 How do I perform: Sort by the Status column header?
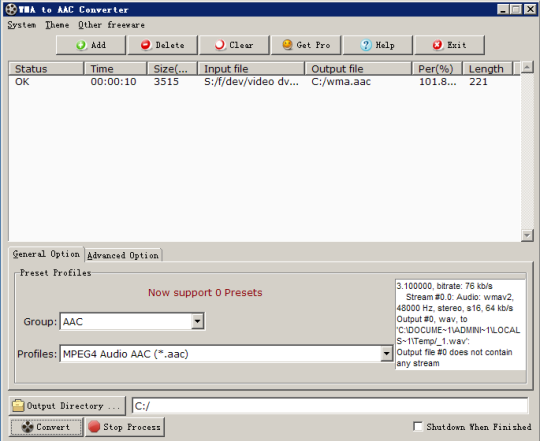coord(46,69)
